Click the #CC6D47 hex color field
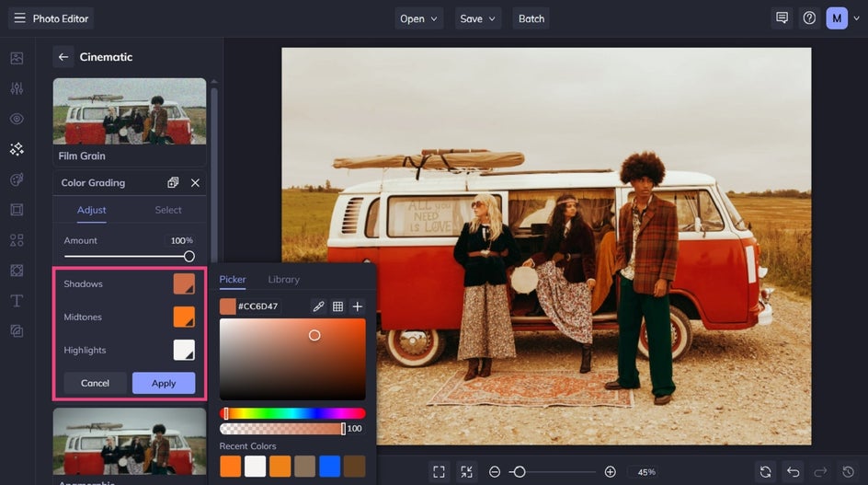 [258, 306]
